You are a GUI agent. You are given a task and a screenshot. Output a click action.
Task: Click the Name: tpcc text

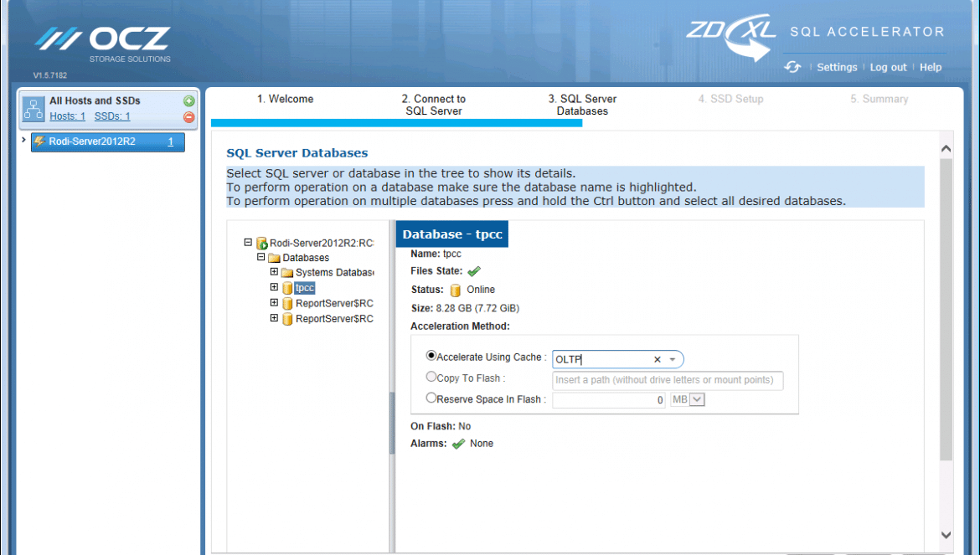point(436,254)
